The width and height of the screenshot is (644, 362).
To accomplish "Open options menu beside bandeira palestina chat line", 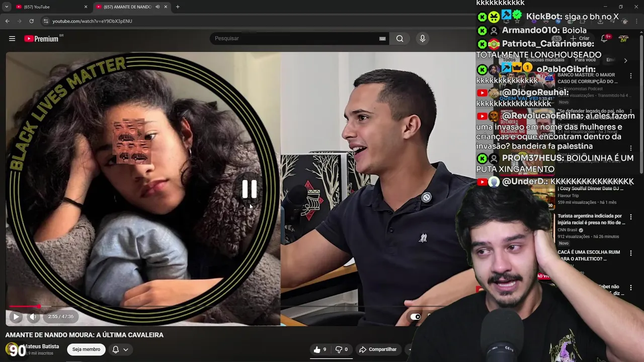I will click(630, 149).
